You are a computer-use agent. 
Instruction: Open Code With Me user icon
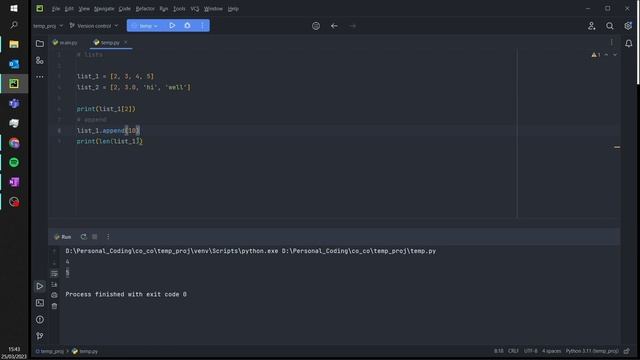tap(591, 26)
